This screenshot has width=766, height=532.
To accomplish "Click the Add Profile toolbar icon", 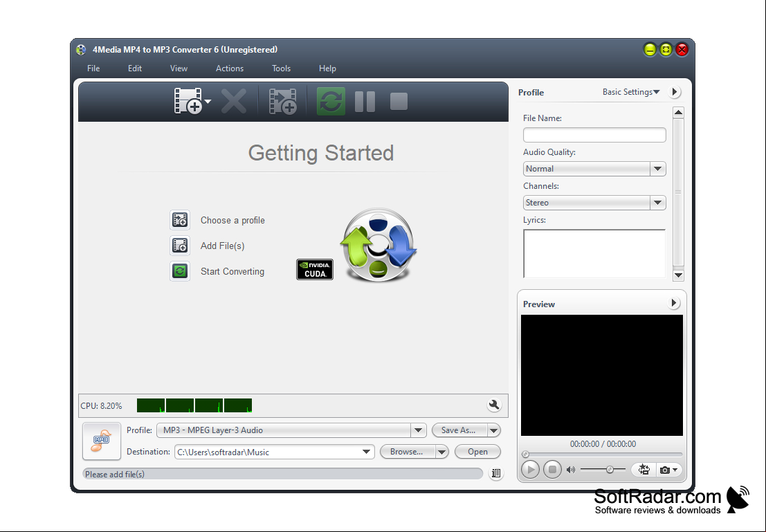I will 283,101.
